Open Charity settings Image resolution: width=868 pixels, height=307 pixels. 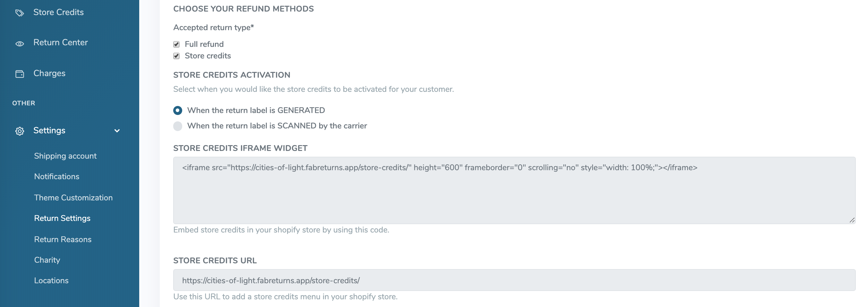[47, 260]
